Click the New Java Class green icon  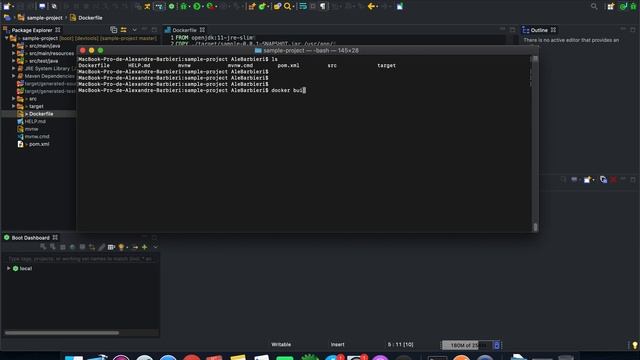click(x=263, y=6)
